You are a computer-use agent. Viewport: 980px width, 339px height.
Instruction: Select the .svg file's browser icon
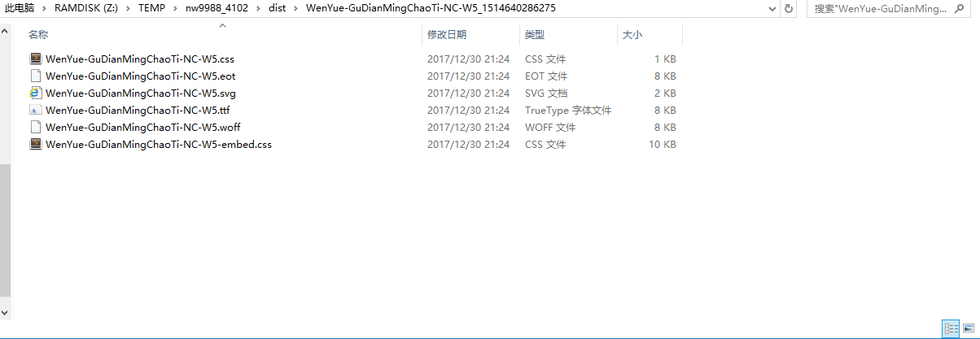[x=35, y=93]
